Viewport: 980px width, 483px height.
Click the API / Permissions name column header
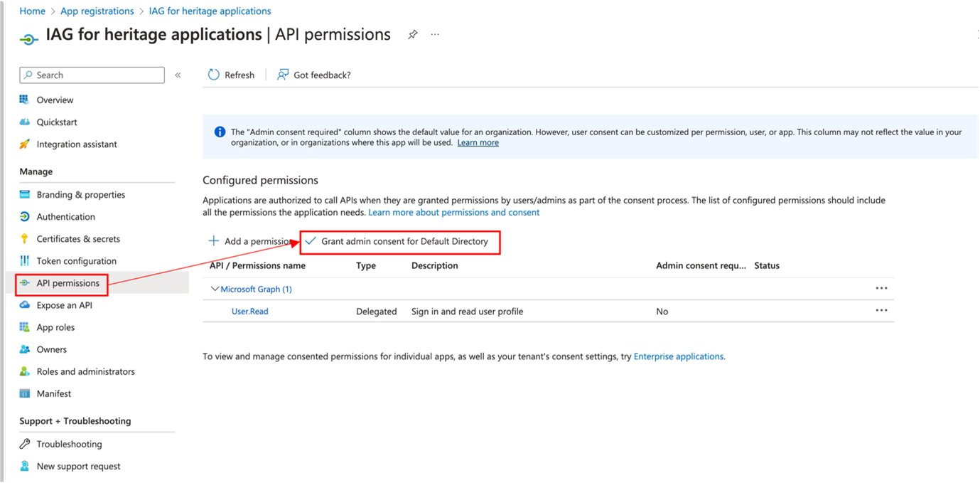(257, 265)
